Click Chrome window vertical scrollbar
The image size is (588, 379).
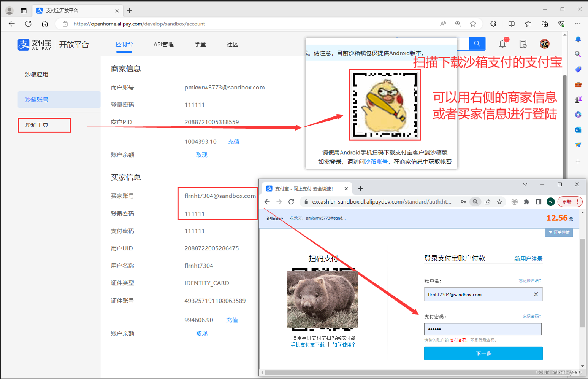582,283
